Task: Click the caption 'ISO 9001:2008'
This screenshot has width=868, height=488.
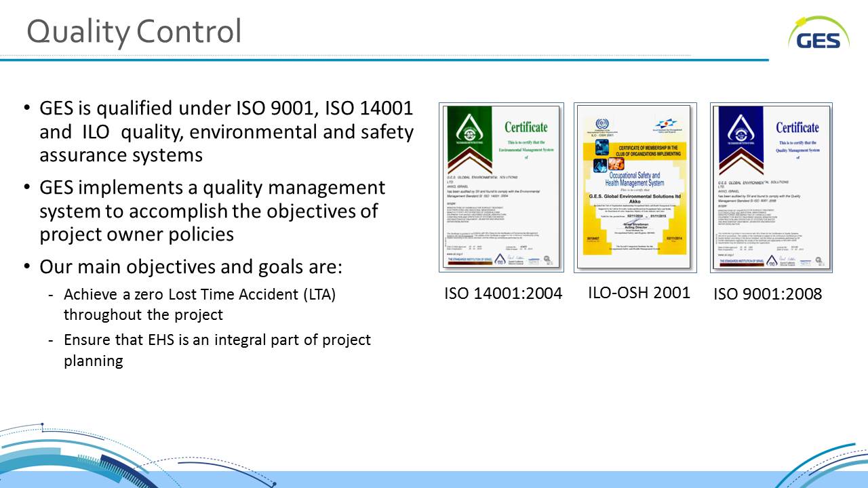Action: (x=768, y=294)
